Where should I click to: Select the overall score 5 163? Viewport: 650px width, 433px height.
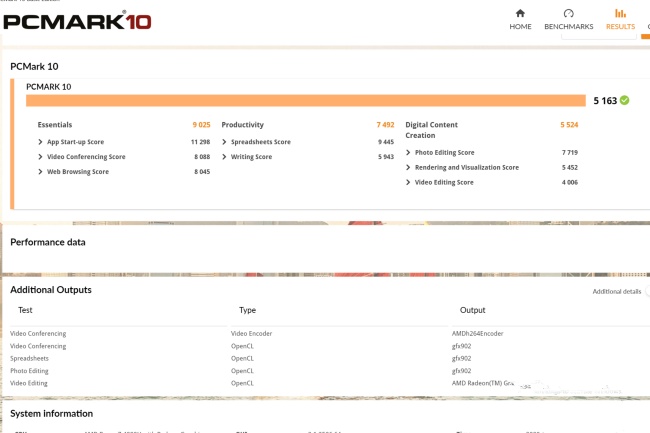click(x=605, y=101)
